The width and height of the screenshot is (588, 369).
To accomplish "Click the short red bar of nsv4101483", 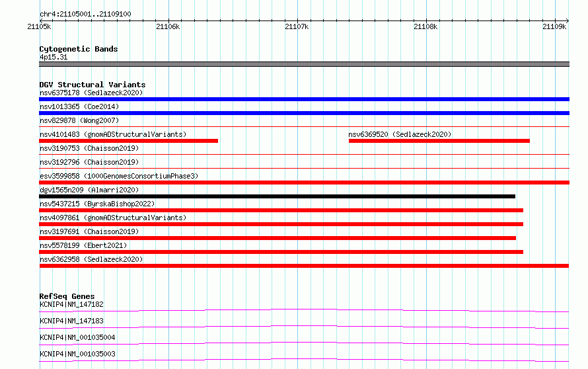I will coord(128,141).
